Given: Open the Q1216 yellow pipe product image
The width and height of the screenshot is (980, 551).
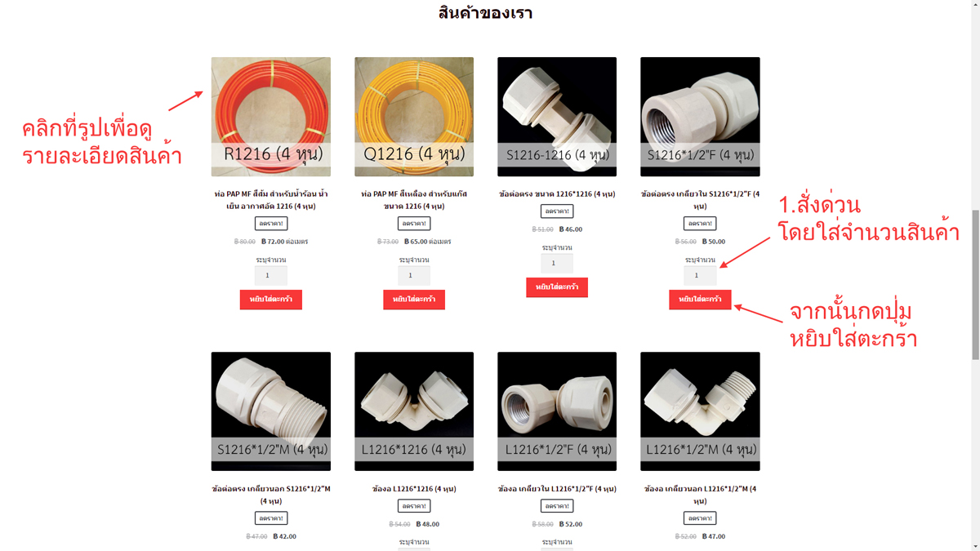Looking at the screenshot, I should (x=414, y=117).
